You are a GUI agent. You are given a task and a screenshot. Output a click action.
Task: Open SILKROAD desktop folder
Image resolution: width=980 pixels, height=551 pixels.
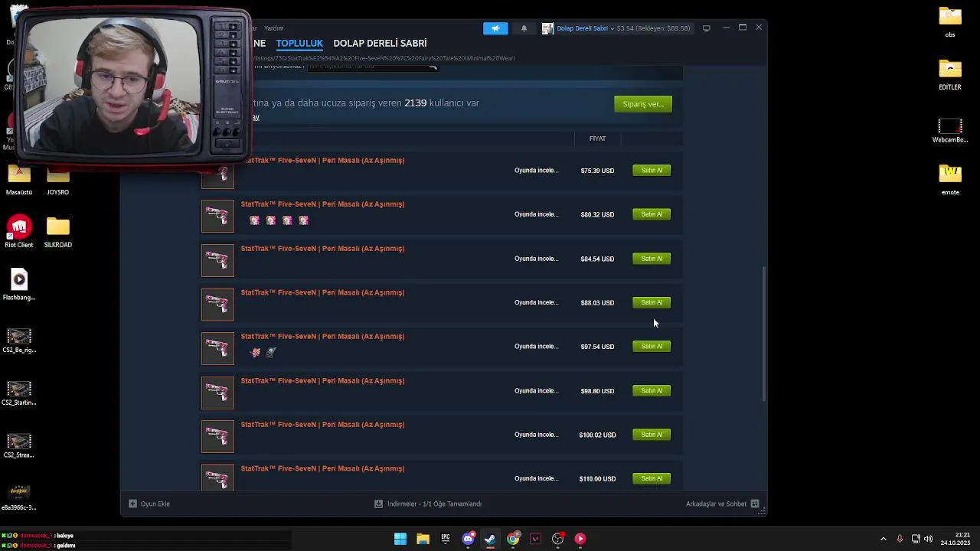pos(57,232)
